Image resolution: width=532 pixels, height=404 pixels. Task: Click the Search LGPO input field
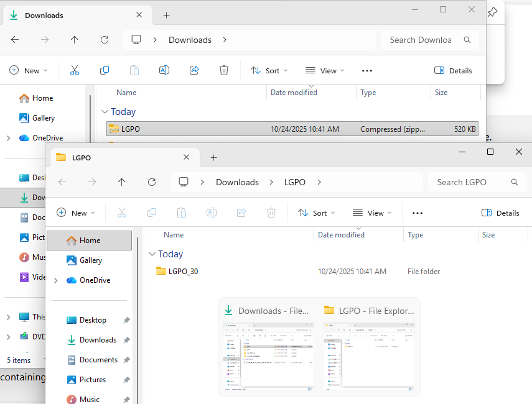470,182
